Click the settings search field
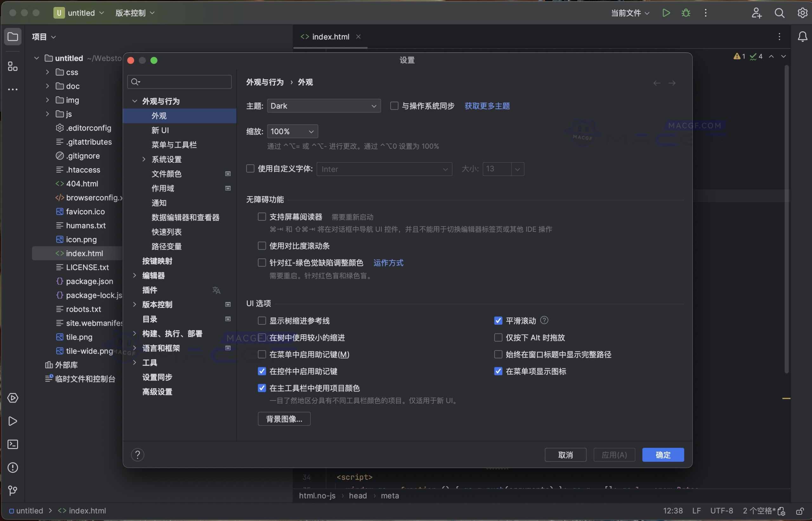The height and width of the screenshot is (521, 812). 179,81
